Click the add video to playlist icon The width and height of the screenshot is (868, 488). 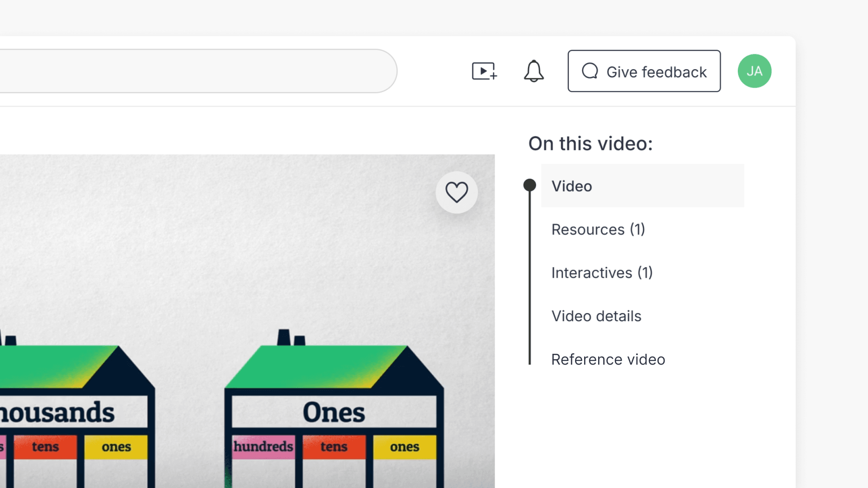coord(485,71)
